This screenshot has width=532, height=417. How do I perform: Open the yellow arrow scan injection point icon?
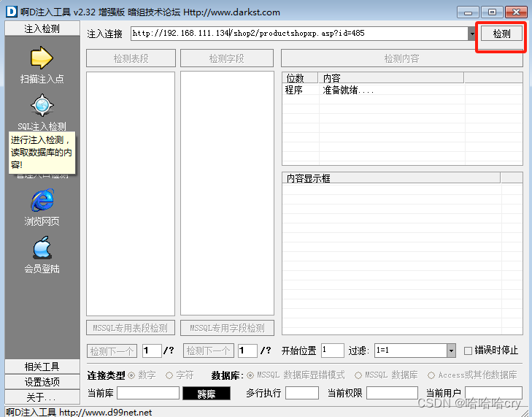pos(42,58)
